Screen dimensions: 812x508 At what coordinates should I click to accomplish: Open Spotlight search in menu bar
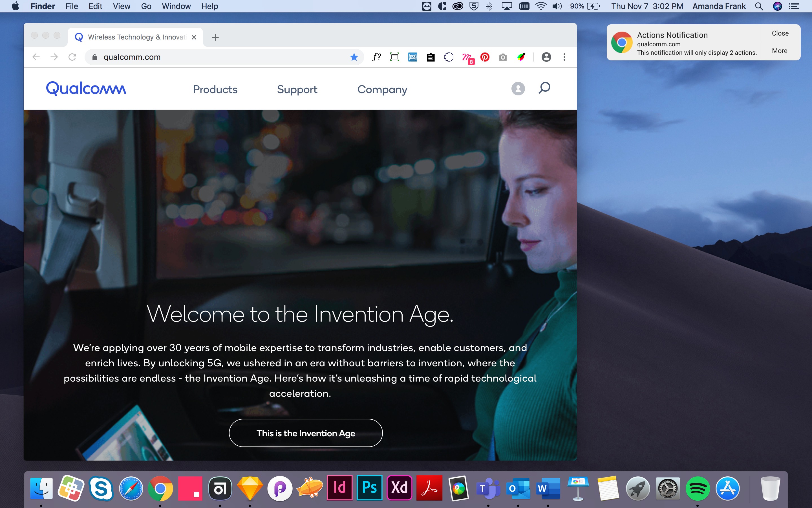[x=759, y=6]
